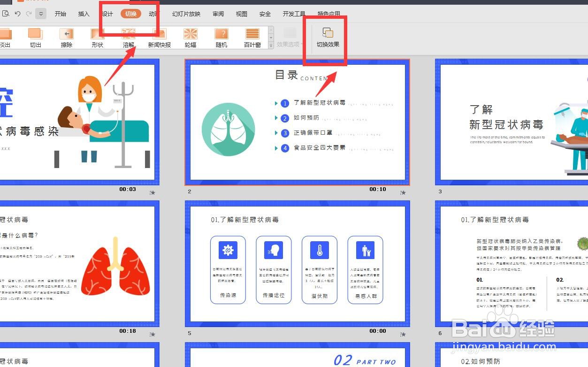The image size is (588, 367).
Task: Click the undo arrow icon
Action: click(18, 14)
